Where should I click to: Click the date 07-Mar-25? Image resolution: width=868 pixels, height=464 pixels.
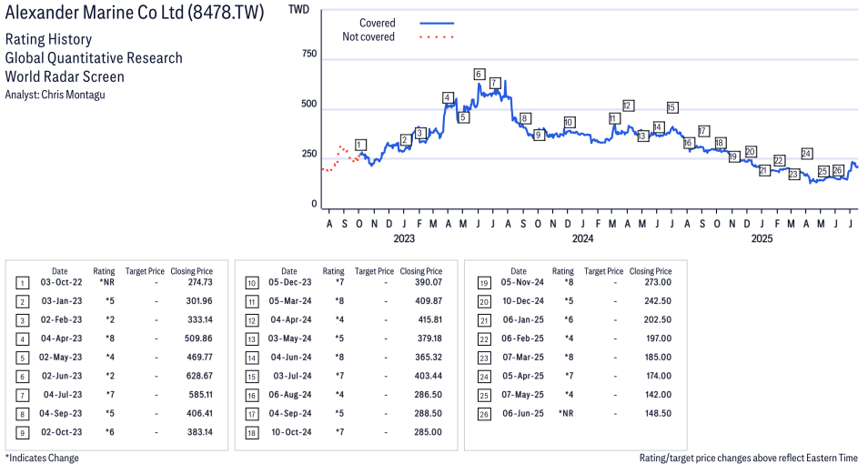point(523,358)
